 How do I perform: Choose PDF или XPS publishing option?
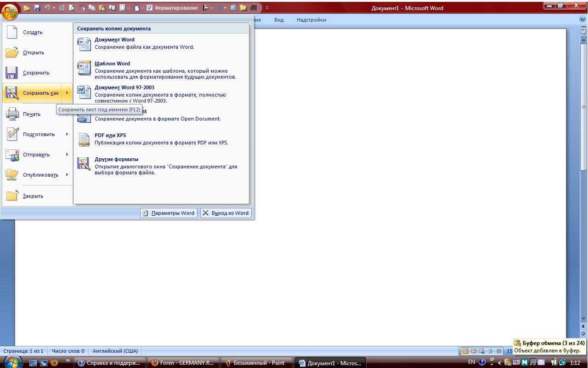point(162,139)
